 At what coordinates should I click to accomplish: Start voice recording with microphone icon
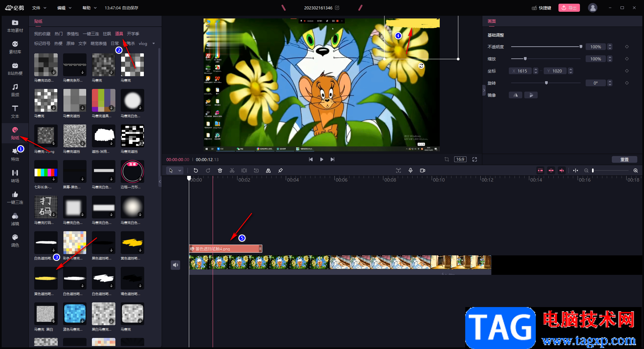411,170
